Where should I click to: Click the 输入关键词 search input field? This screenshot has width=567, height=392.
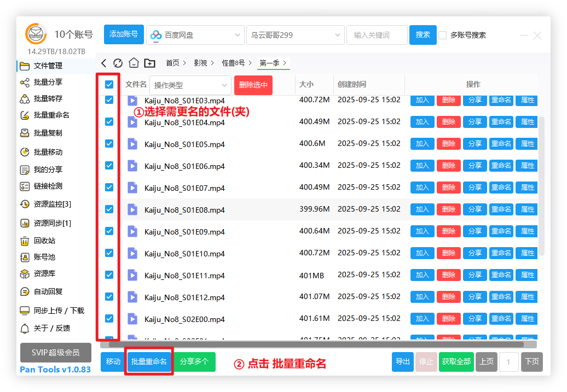point(377,35)
